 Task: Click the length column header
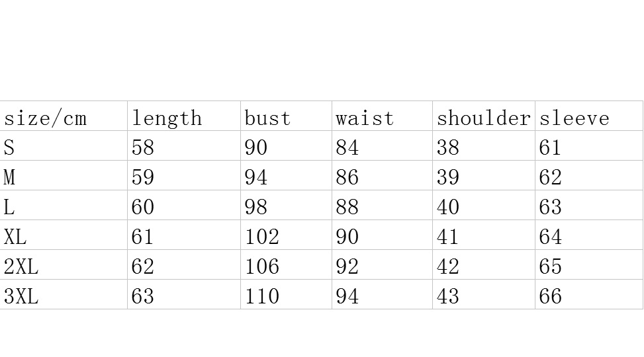tap(184, 116)
